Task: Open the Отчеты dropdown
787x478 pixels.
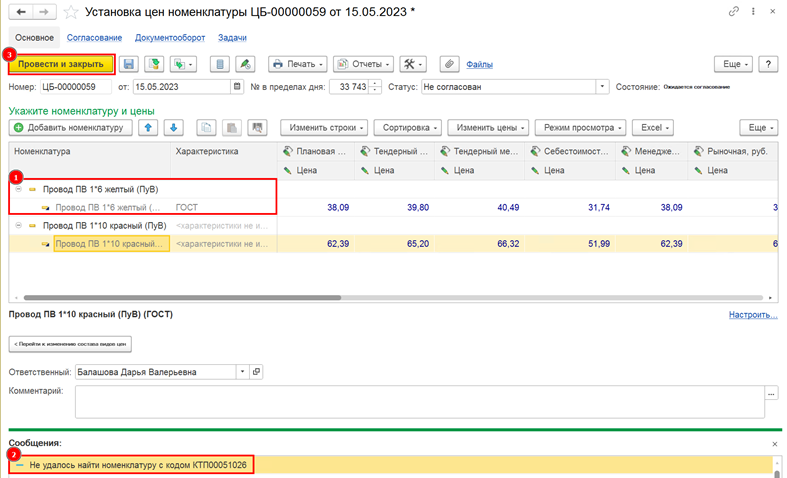Action: 363,64
